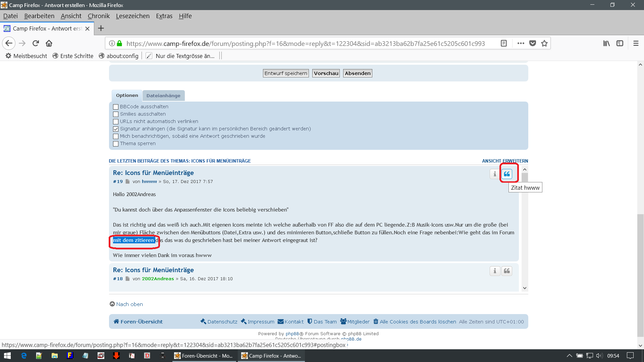
Task: Click the quote icon on hwww's post
Action: [x=506, y=174]
